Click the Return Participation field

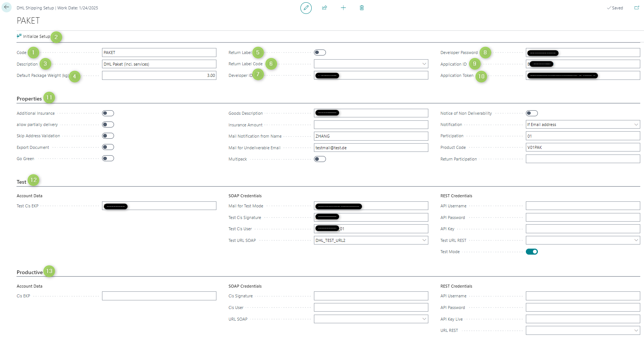(583, 159)
